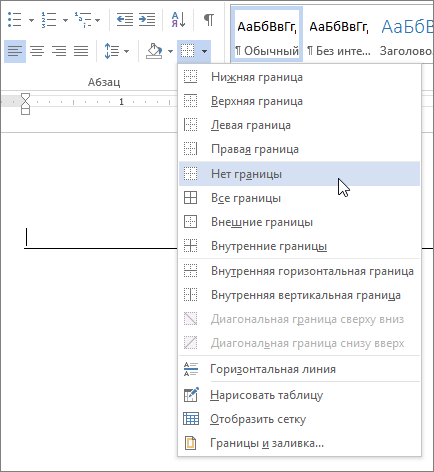Click the outside borders icon
This screenshot has height=472, width=434.
pyautogui.click(x=191, y=222)
